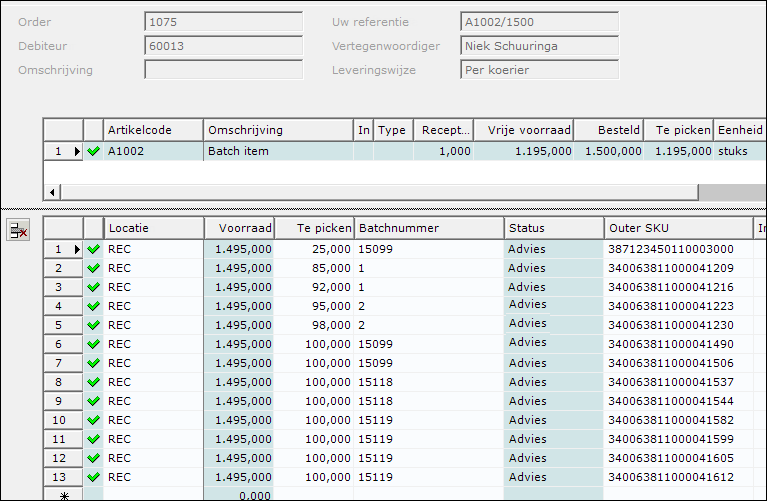The image size is (767, 501).
Task: Click the Voorraad value 0,000 in the new row
Action: pos(239,495)
